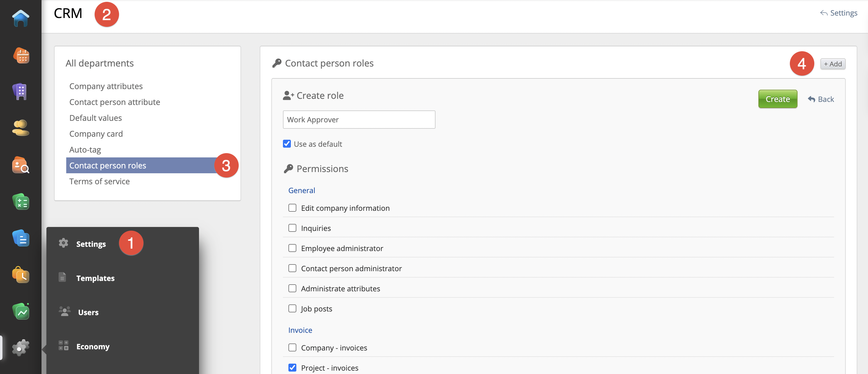Open Templates in the popup menu
Screen dimensions: 868x374
pyautogui.click(x=95, y=278)
